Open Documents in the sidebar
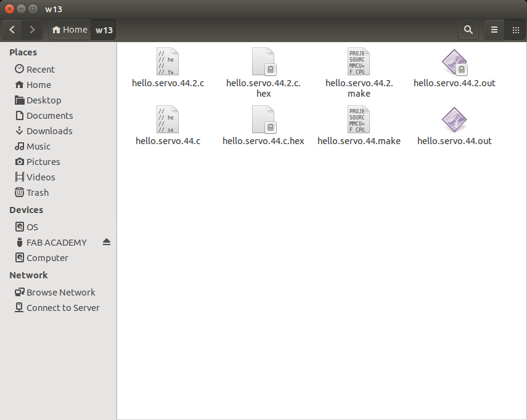This screenshot has width=527, height=420. (58, 116)
